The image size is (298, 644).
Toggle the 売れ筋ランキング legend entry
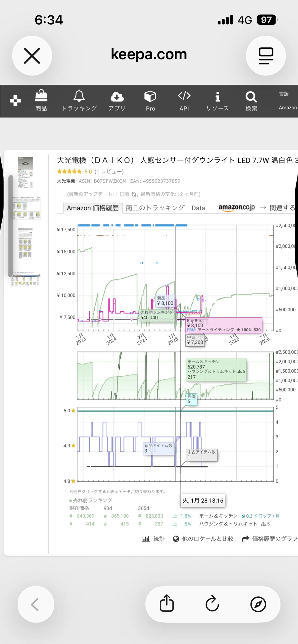point(91,500)
